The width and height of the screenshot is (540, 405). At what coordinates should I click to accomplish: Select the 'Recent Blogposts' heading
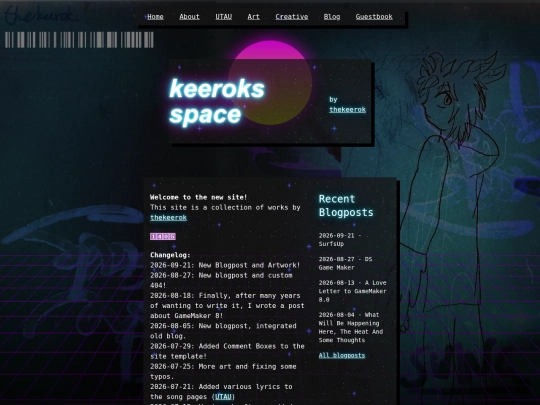point(346,206)
